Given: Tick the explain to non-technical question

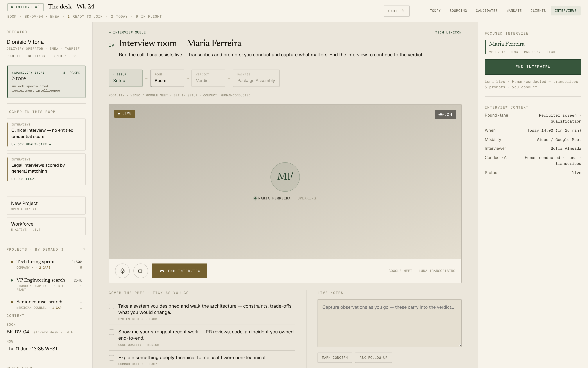Looking at the screenshot, I should click(x=112, y=358).
